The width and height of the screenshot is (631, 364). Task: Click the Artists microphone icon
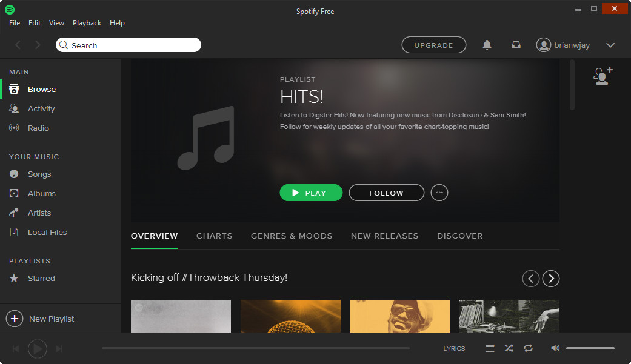coord(14,213)
